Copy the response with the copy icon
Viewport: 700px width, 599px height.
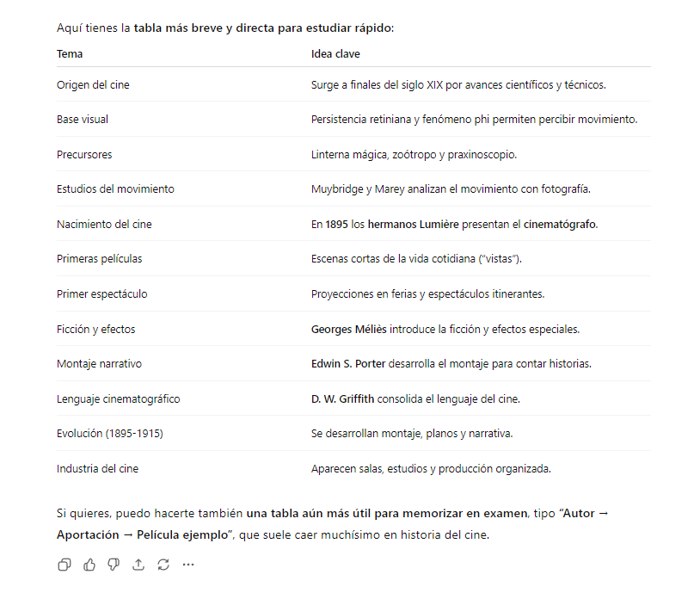64,565
